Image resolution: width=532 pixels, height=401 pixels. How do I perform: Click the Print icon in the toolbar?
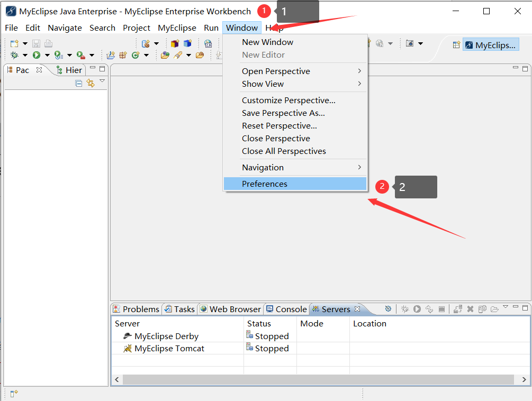click(49, 43)
